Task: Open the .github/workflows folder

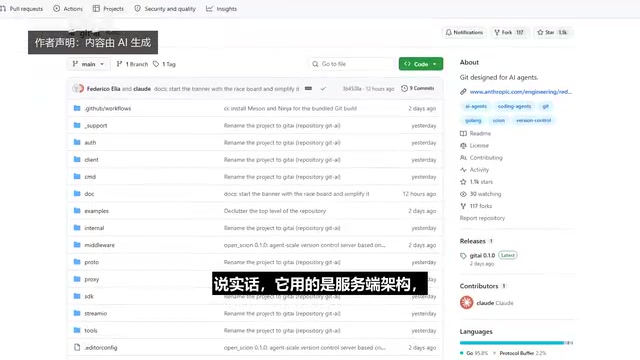Action: point(108,109)
